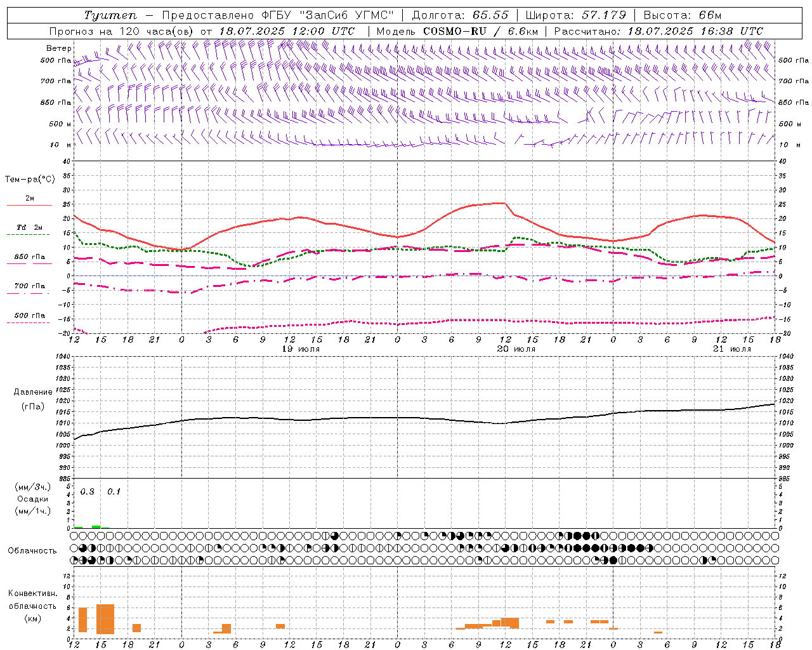Click the (мм/3ч.) precipitation unit label

coord(32,487)
